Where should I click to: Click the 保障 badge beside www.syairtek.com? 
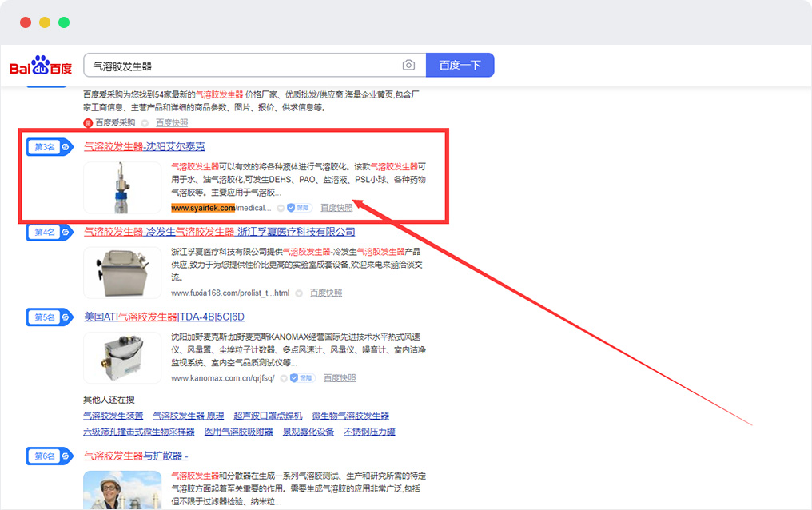[299, 208]
